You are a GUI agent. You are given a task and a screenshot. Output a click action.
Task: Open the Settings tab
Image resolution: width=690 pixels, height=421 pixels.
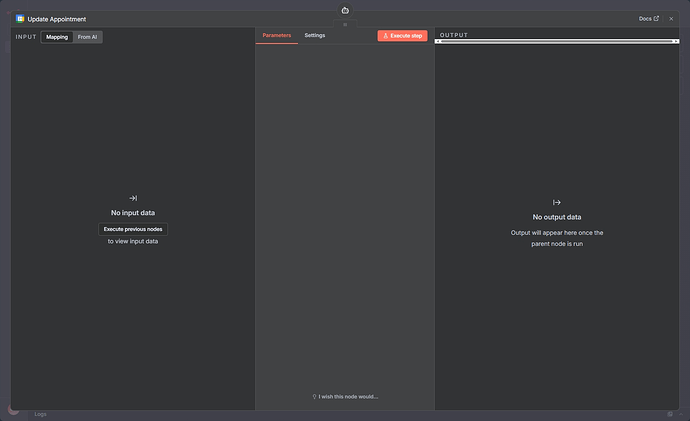pos(315,35)
